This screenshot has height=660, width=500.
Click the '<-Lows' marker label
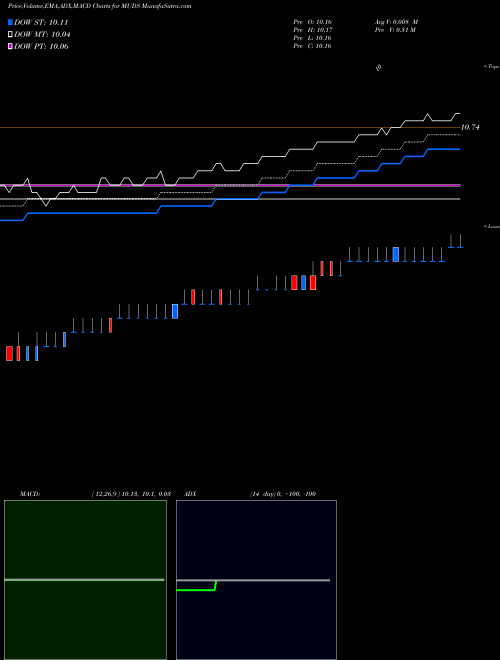492,226
